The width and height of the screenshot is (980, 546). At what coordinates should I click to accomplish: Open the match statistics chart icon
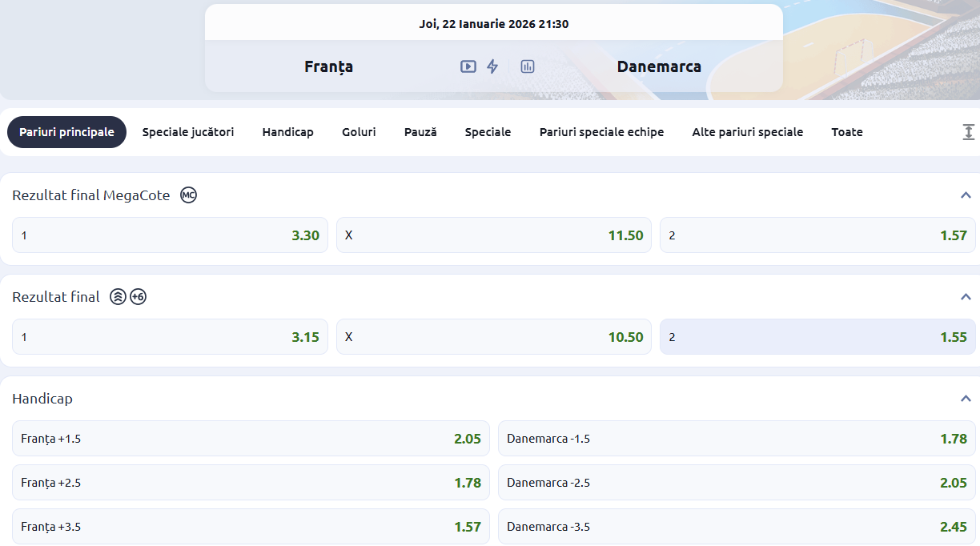[527, 66]
